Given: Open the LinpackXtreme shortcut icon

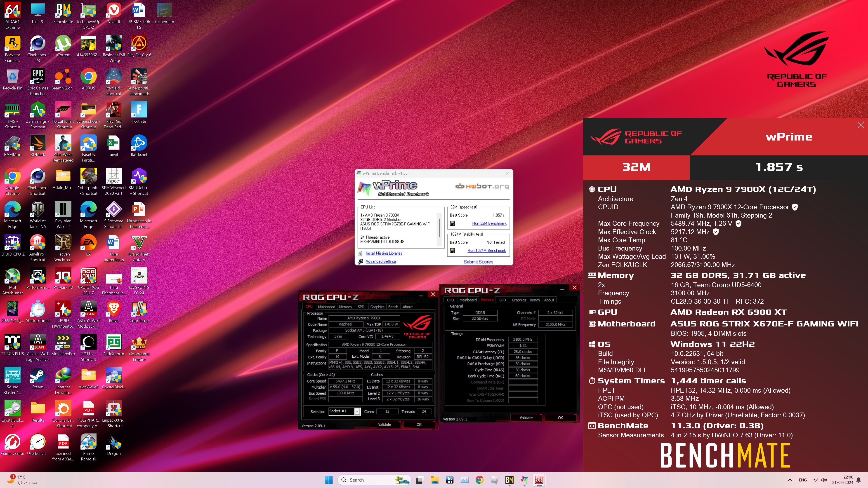Looking at the screenshot, I should [x=114, y=414].
